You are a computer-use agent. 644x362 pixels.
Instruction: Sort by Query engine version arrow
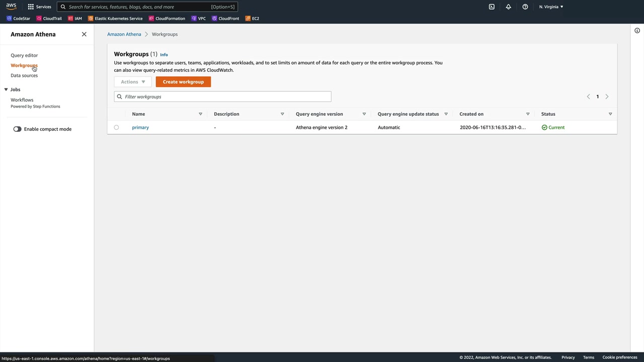point(364,114)
